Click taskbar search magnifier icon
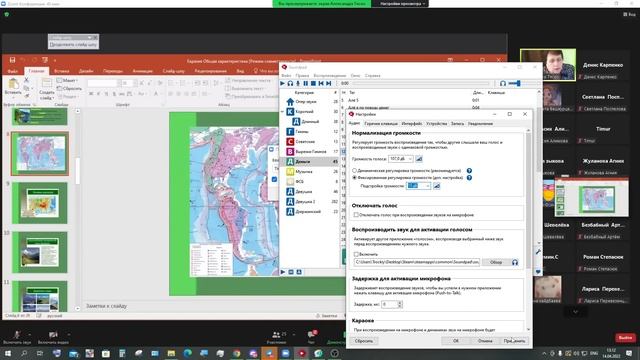This screenshot has height=360, width=640. point(24,353)
